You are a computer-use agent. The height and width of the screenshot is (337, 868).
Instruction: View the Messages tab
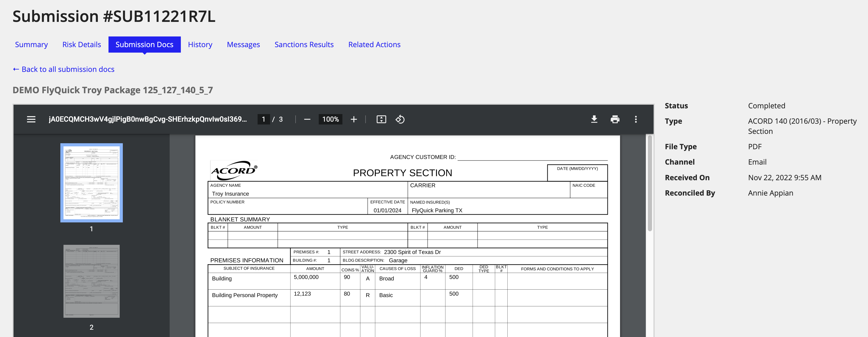tap(243, 44)
